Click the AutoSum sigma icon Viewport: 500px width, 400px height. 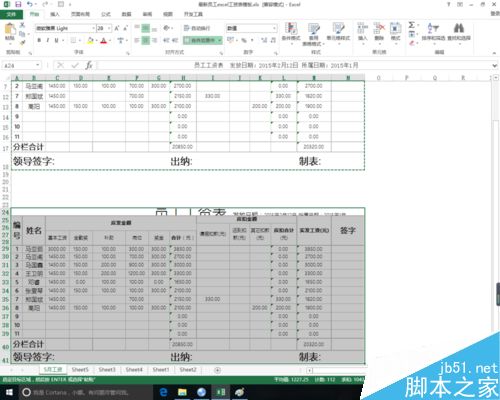(x=412, y=25)
